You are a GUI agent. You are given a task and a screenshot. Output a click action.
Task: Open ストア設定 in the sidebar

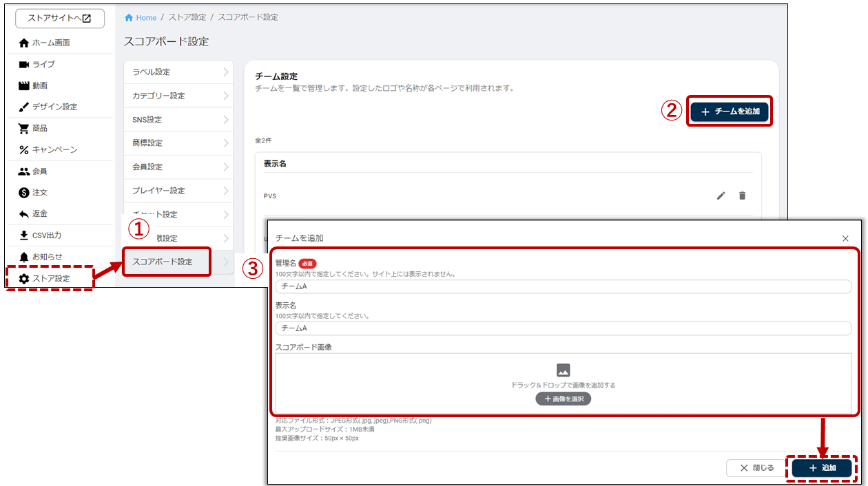pos(51,279)
